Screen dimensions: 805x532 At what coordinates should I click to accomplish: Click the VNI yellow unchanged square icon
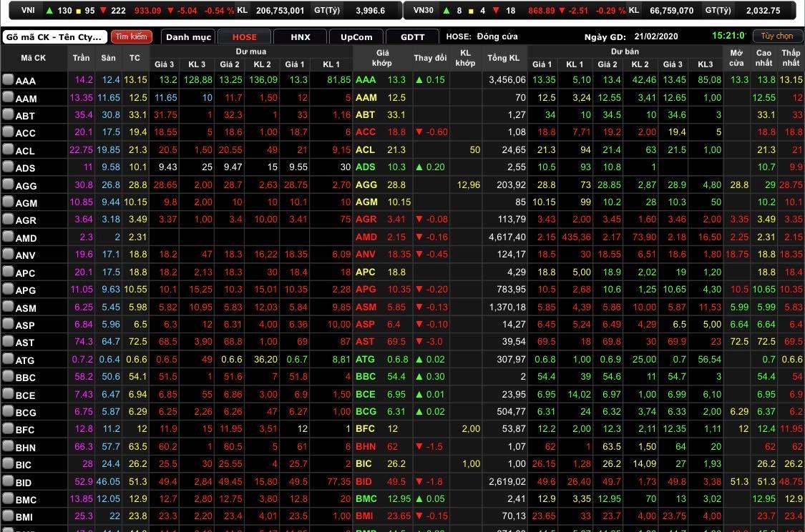(78, 11)
